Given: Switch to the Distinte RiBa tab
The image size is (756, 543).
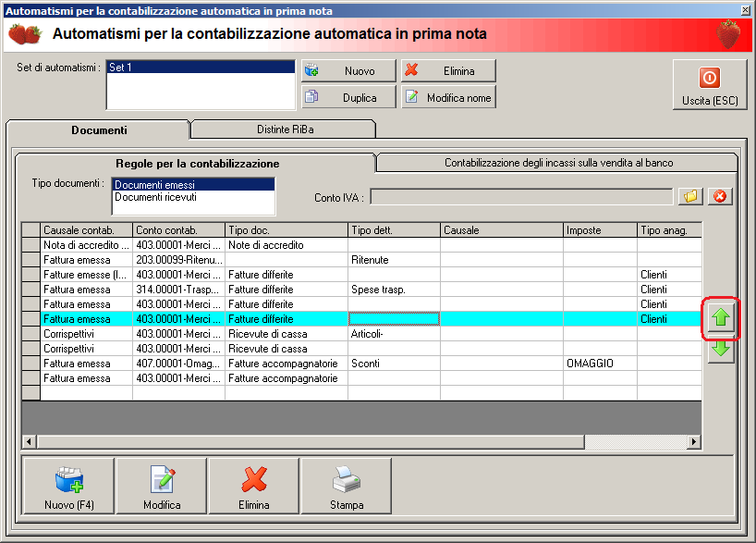Looking at the screenshot, I should pos(285,130).
